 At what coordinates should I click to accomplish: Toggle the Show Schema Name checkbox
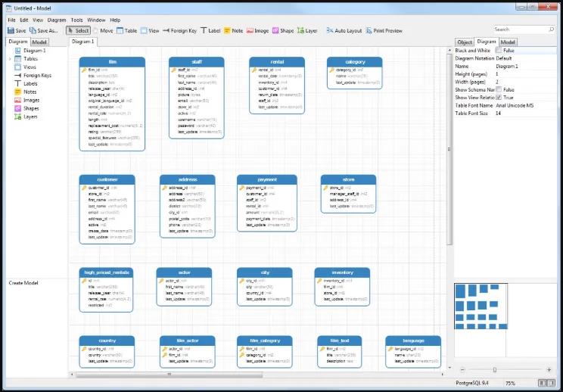coord(499,90)
